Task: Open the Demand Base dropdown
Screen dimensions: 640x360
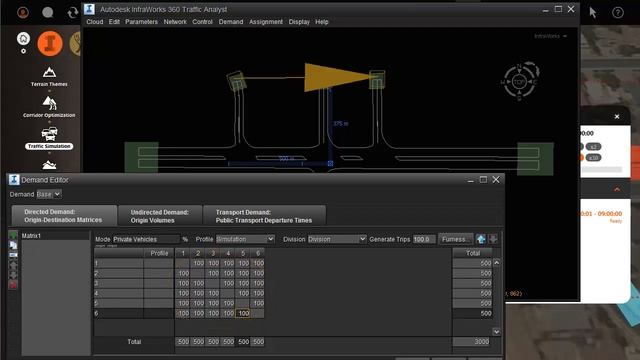Action: 49,194
